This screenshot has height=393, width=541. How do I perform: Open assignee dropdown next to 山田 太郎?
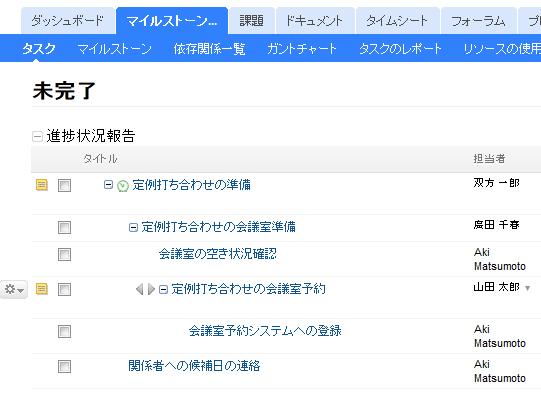527,288
